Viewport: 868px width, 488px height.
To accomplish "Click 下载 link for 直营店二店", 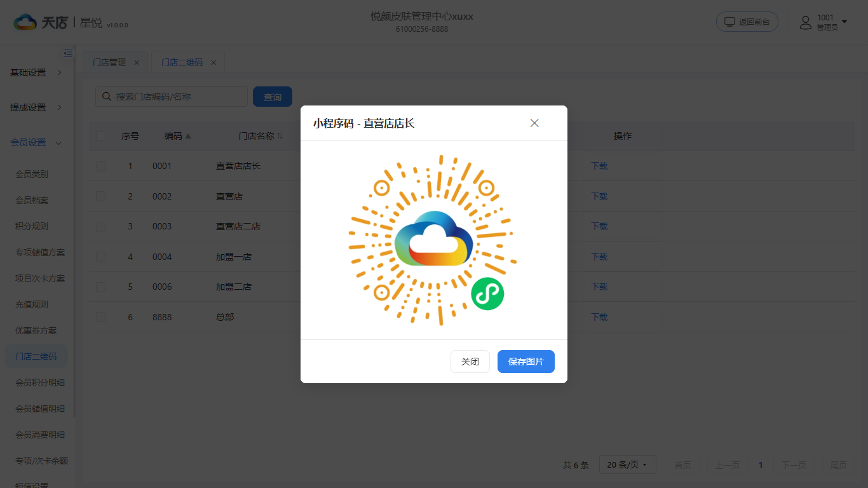I will click(599, 226).
